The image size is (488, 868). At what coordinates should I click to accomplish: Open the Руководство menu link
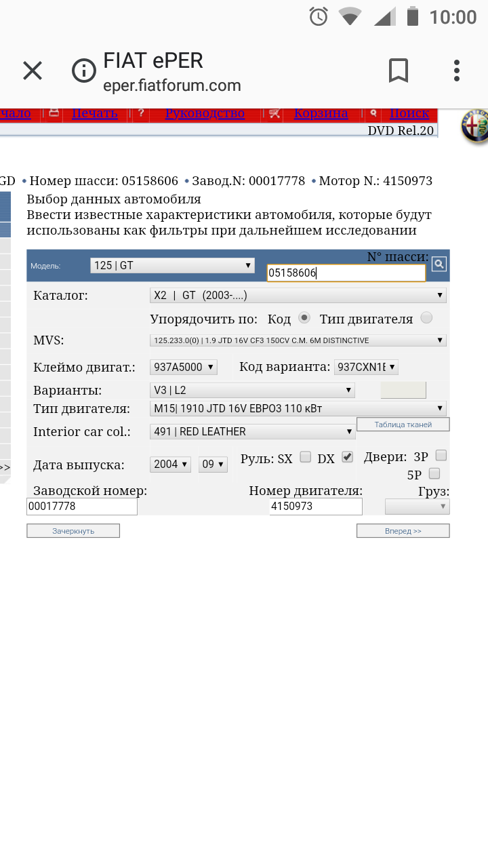point(205,113)
